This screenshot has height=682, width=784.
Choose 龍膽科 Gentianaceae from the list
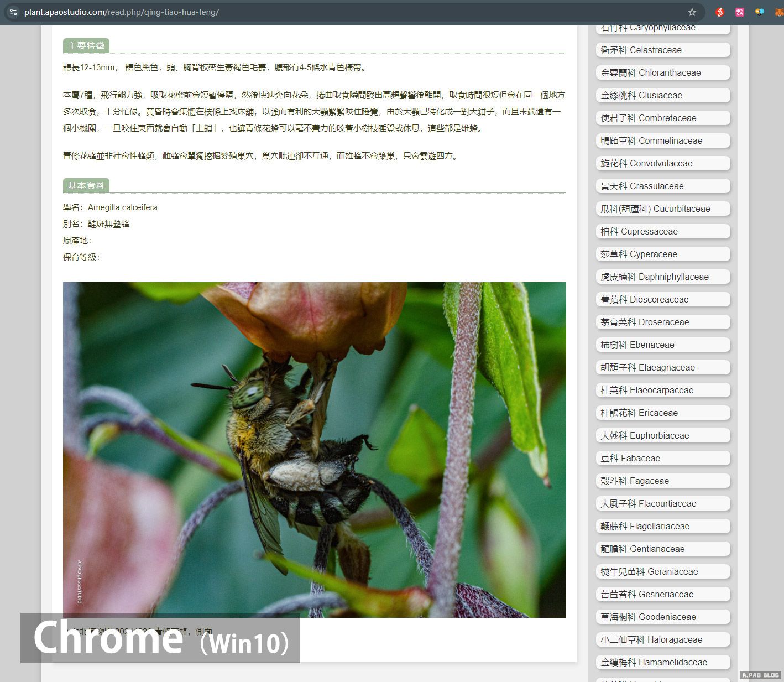coord(662,549)
